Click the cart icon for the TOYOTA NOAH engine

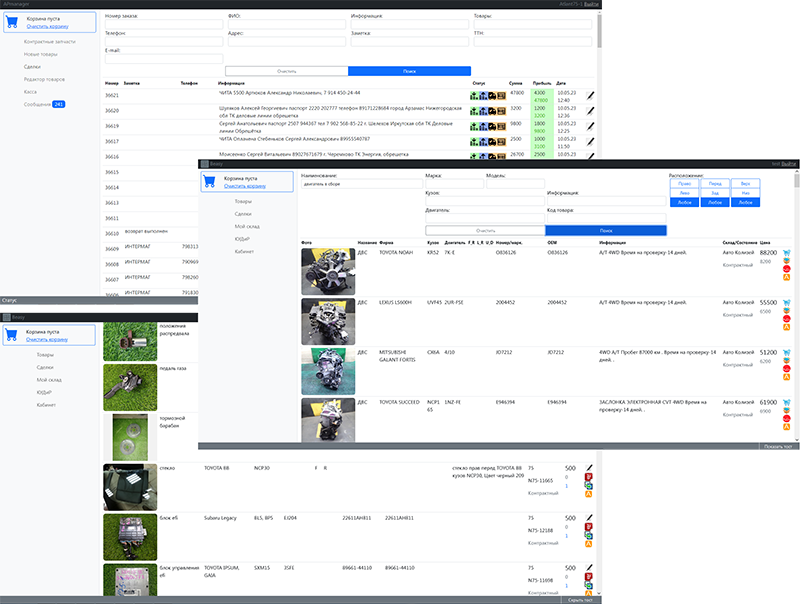pos(787,254)
